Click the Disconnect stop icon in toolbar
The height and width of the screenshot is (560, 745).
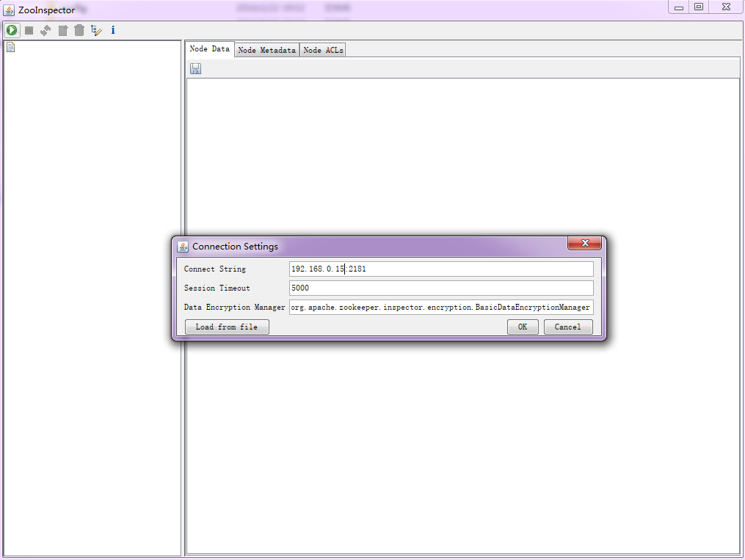click(29, 30)
